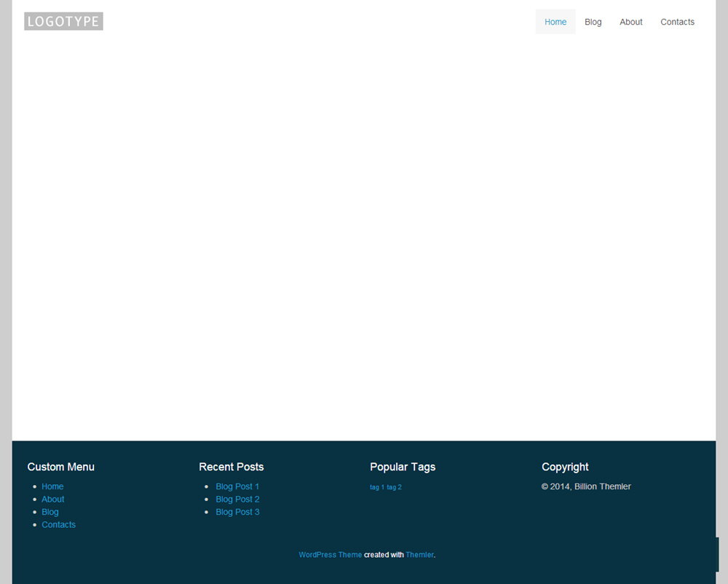Open Contacts from the header menu

tap(677, 22)
